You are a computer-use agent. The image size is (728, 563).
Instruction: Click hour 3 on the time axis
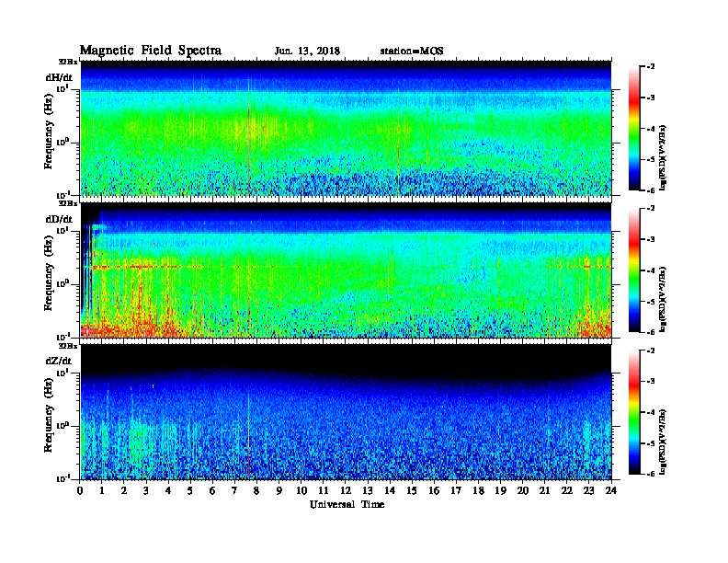tap(146, 490)
